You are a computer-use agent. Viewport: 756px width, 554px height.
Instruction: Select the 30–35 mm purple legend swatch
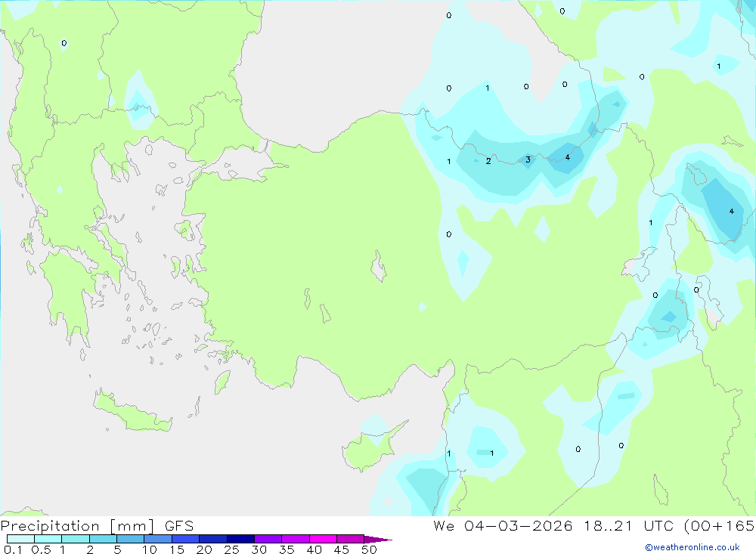(268, 539)
